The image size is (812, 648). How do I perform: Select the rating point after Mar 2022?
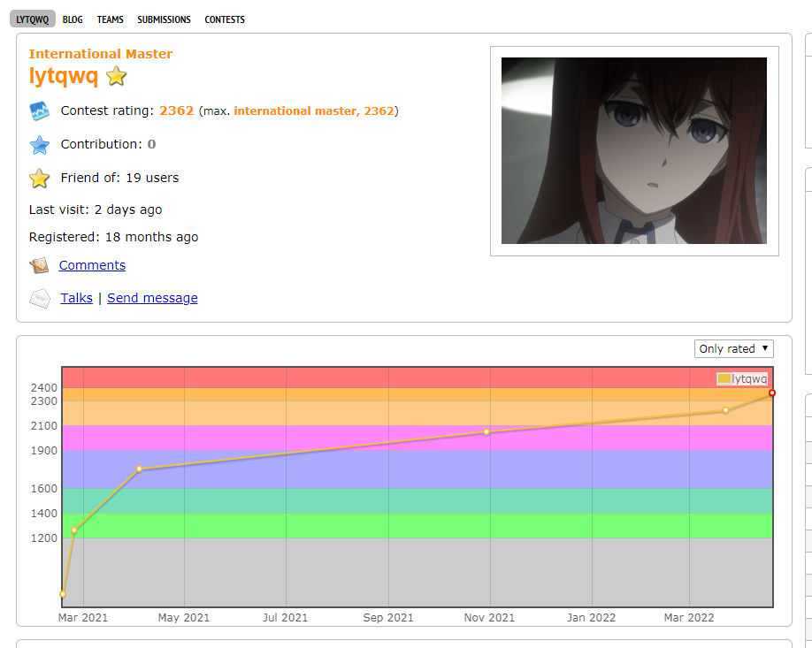(725, 410)
